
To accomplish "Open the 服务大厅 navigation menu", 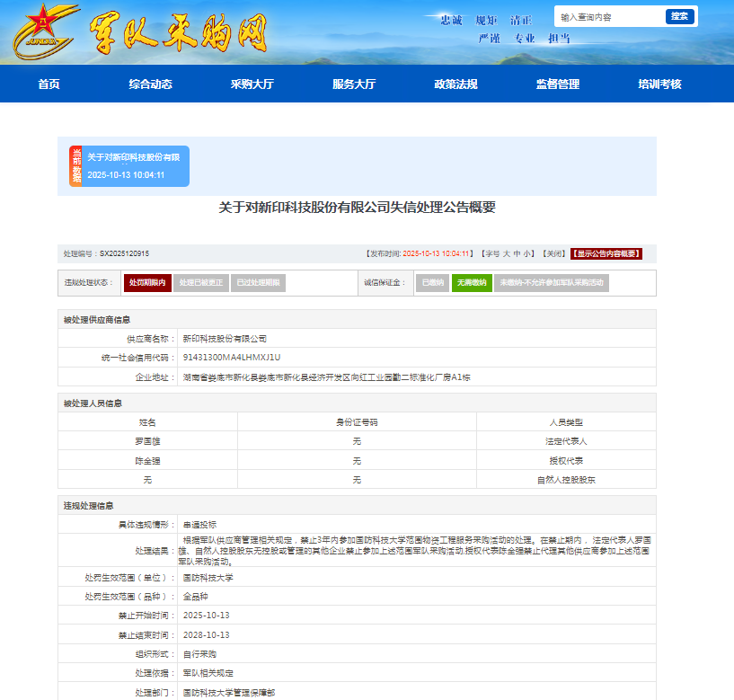I will [x=354, y=84].
